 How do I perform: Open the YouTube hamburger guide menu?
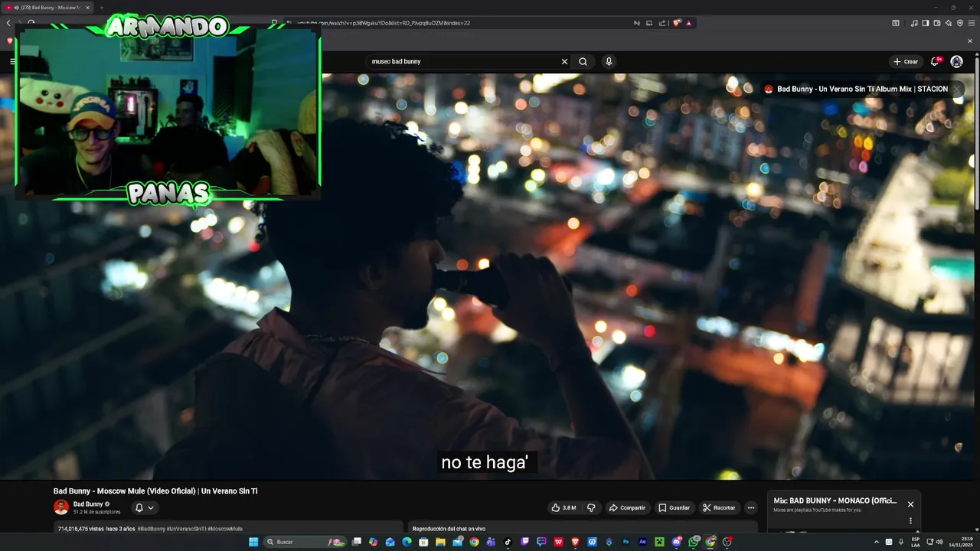pos(12,61)
